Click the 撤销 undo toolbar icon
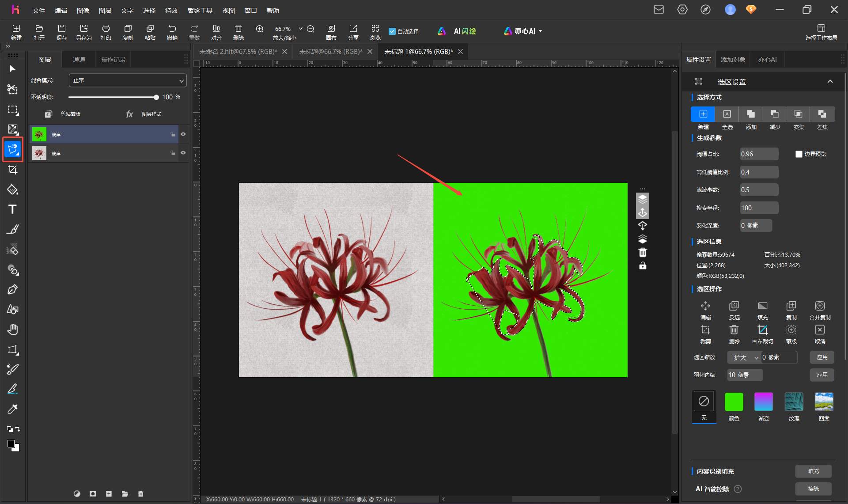Image resolution: width=848 pixels, height=504 pixels. 172,32
